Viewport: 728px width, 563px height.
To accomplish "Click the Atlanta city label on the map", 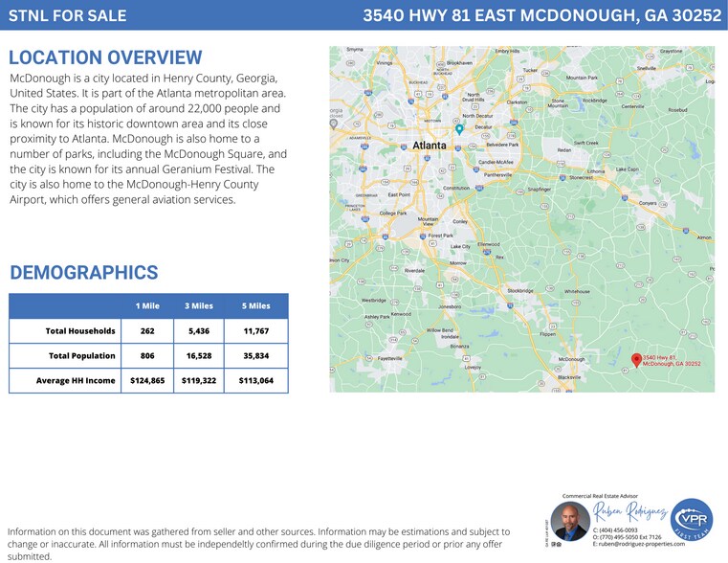I will (430, 146).
